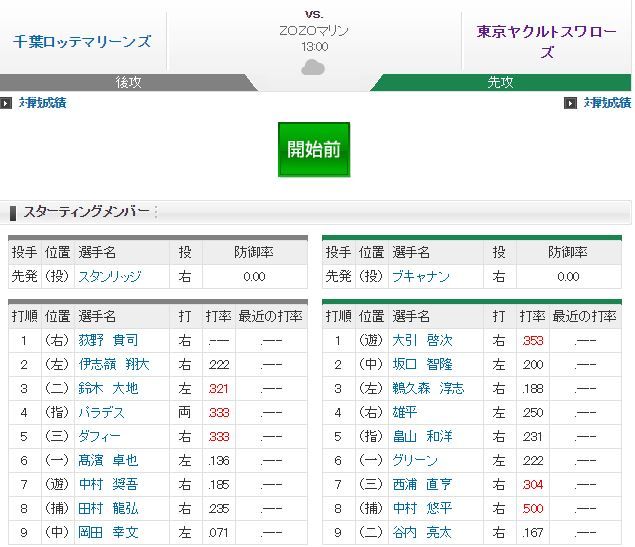Click 最近の打率 header in Swallows table
The image size is (635, 547).
(x=584, y=316)
